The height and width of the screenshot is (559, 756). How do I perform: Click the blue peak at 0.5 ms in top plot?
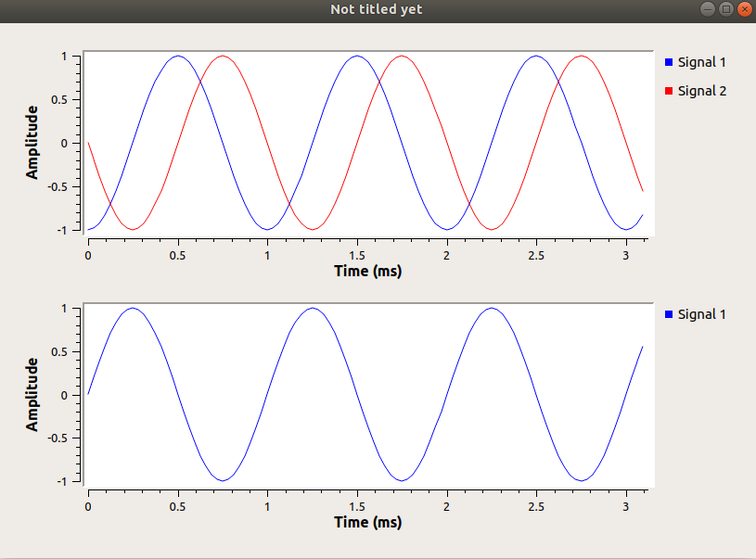(x=178, y=56)
